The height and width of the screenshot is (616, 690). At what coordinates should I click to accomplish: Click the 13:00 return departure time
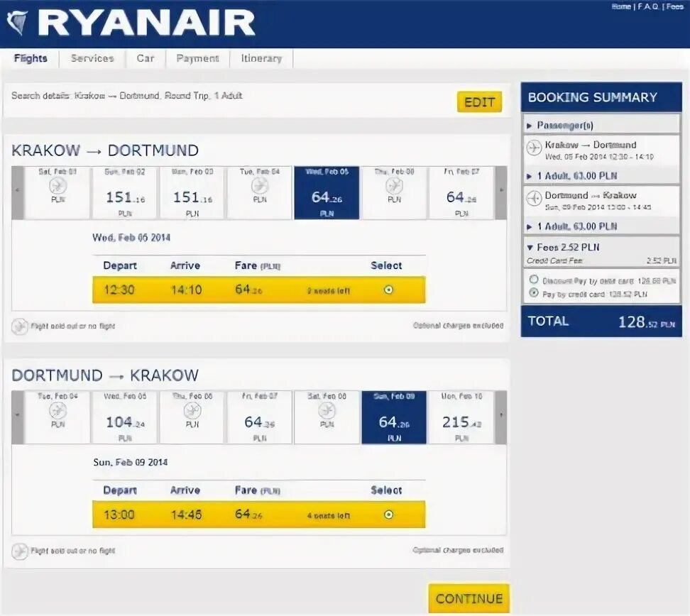[x=119, y=515]
